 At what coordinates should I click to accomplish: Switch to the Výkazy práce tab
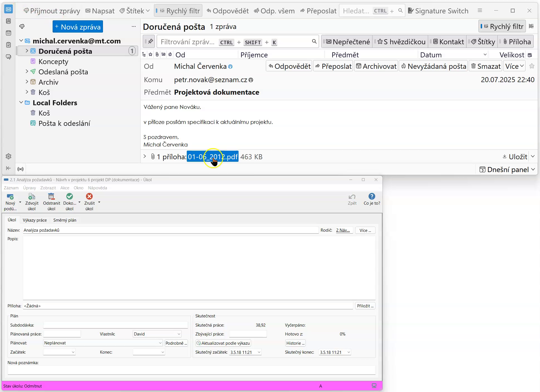(35, 220)
